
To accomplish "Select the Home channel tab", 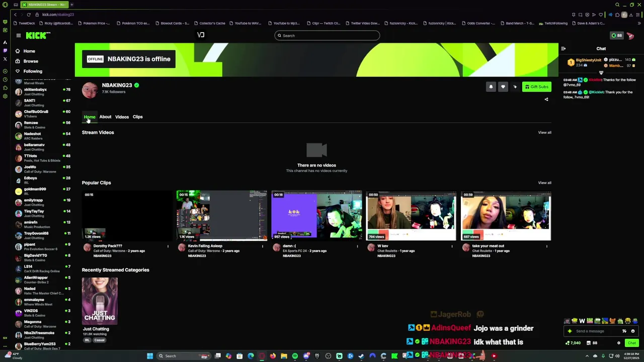I will 90,117.
